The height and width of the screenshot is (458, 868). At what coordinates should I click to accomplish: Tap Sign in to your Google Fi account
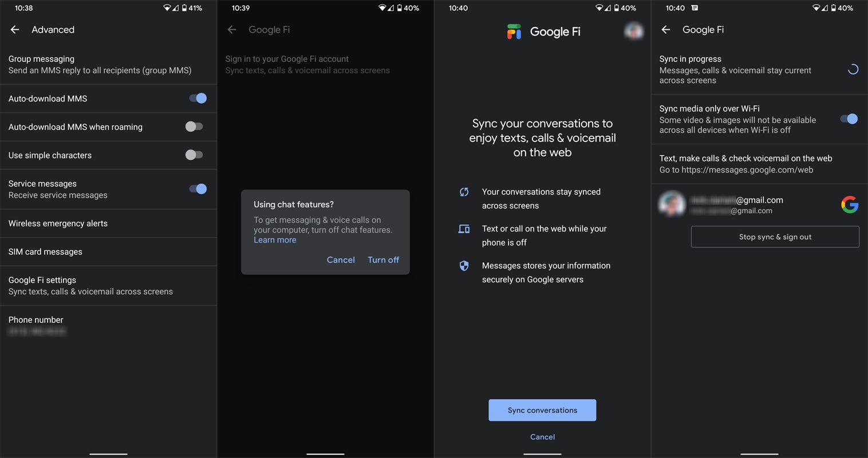(x=325, y=65)
